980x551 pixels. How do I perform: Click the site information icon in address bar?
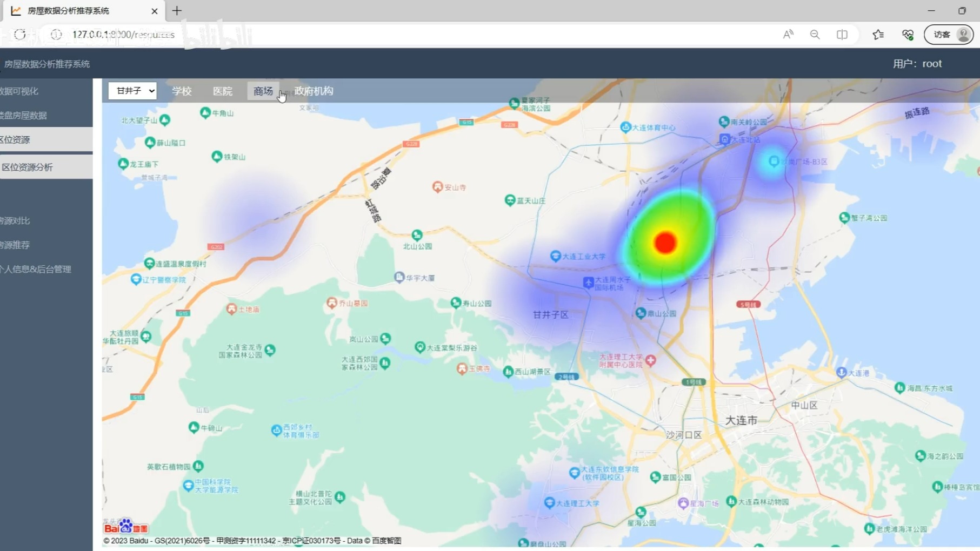click(x=56, y=35)
